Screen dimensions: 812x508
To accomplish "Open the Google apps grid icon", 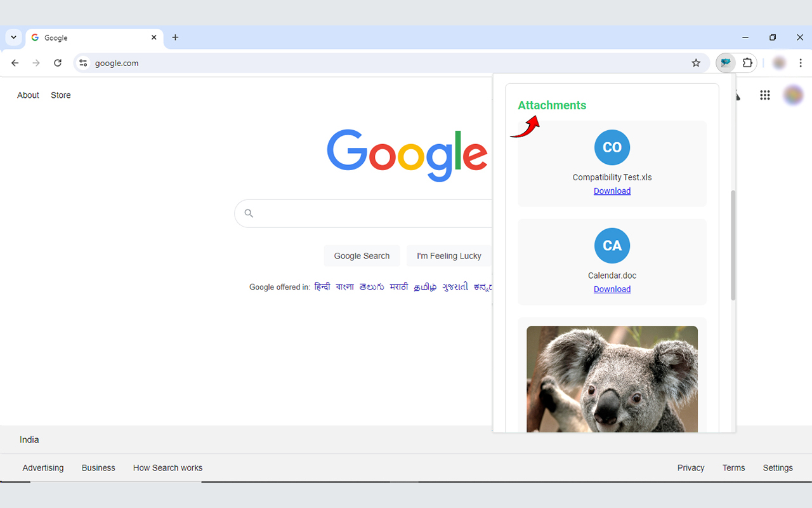I will tap(764, 95).
